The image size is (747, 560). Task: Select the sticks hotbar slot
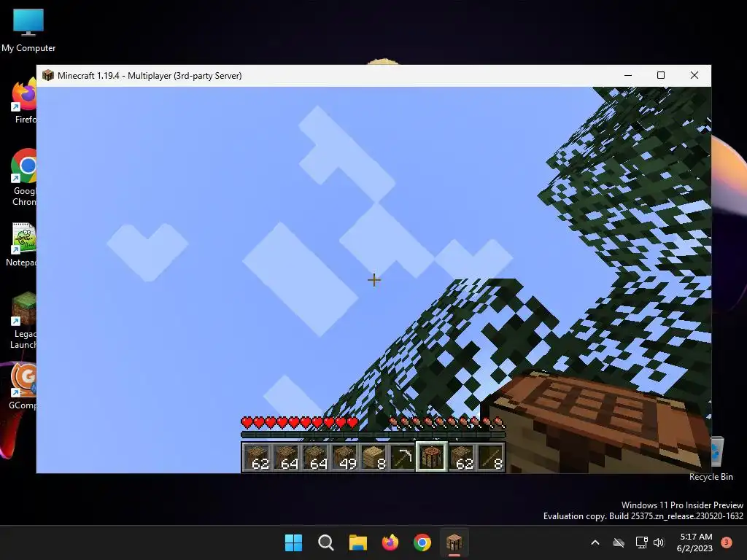click(490, 456)
